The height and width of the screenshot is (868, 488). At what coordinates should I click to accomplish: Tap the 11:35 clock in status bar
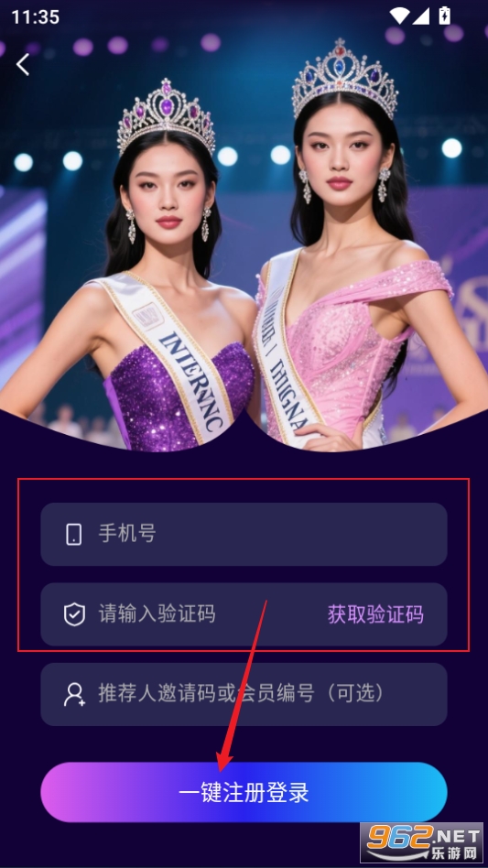tap(36, 16)
